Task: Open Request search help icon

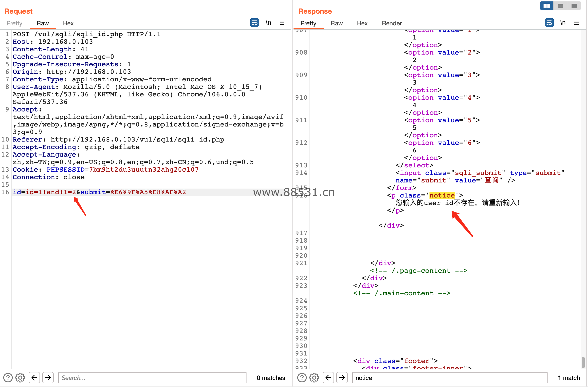Action: click(x=8, y=378)
